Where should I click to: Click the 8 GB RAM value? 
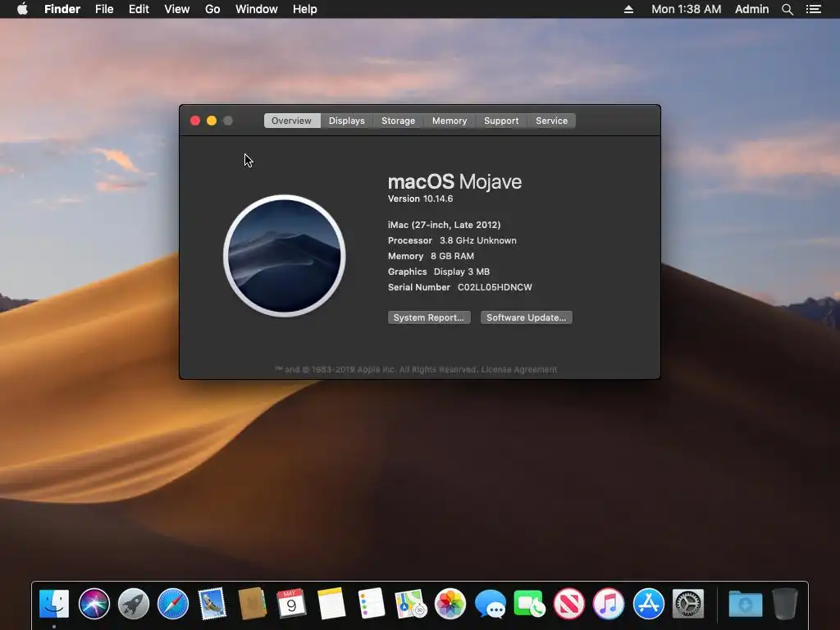click(452, 256)
